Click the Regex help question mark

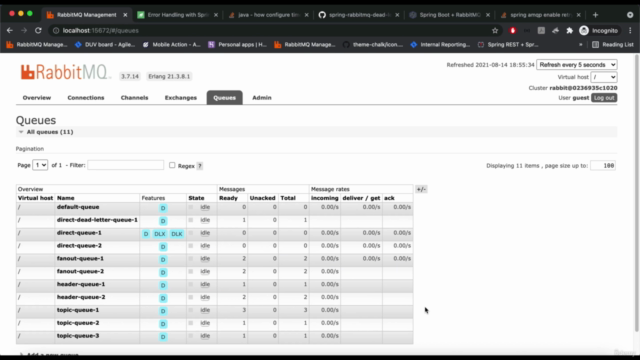(x=200, y=166)
